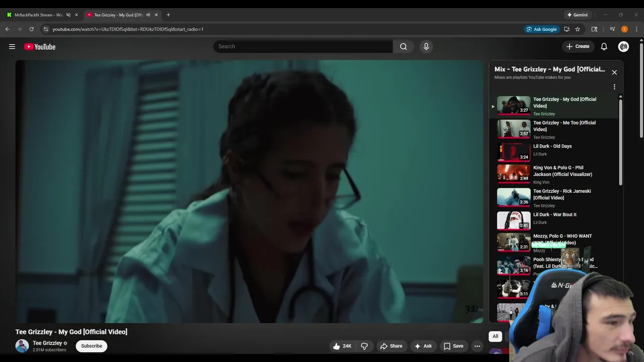The width and height of the screenshot is (644, 362).
Task: Open Chrome three-dot menu
Action: pyautogui.click(x=636, y=29)
